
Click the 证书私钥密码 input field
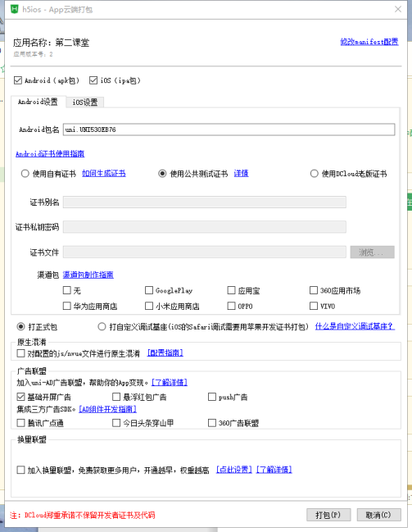(x=205, y=227)
